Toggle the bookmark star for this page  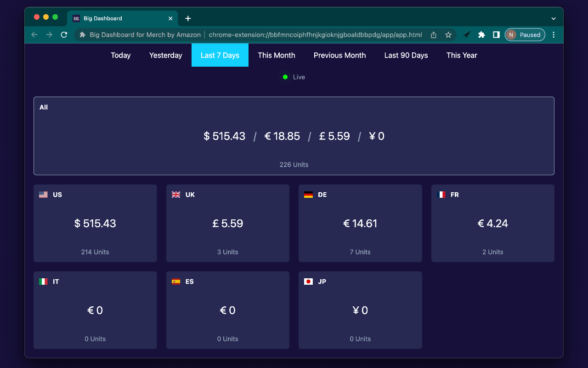coord(448,34)
